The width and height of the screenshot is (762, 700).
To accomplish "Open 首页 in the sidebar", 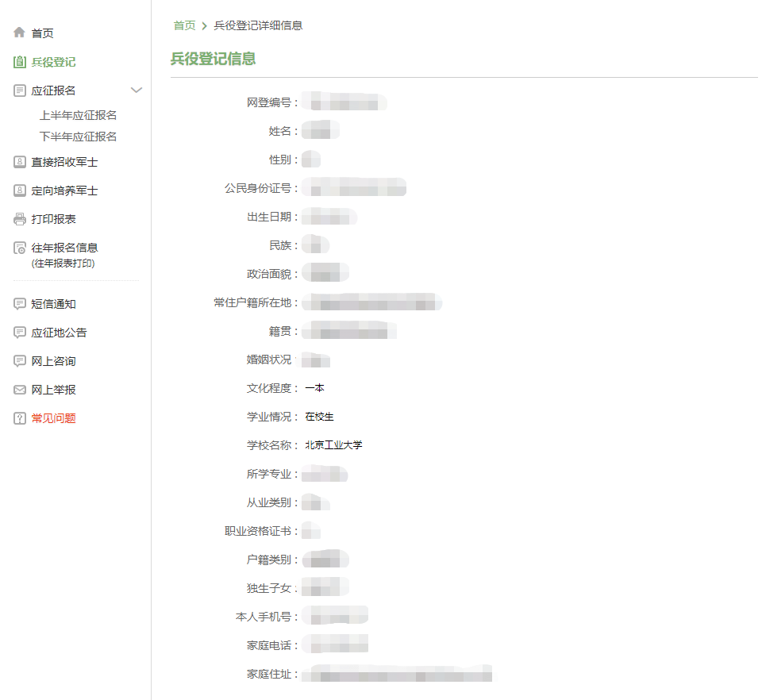I will [42, 33].
